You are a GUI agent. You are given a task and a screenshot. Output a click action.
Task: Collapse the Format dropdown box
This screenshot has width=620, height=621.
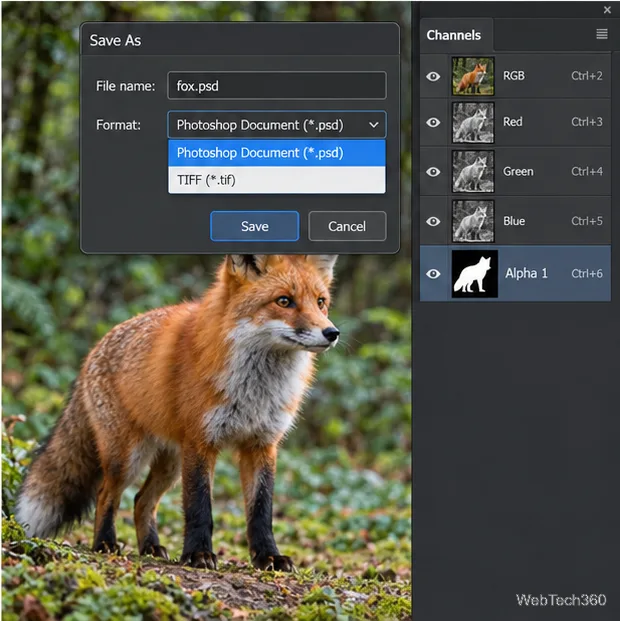coord(277,125)
